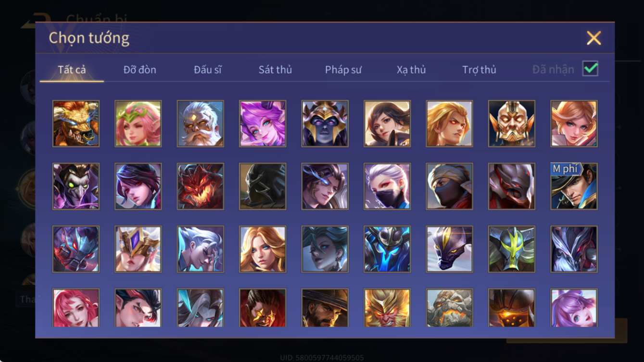Choose the pink-haired elf with green crown
The height and width of the screenshot is (362, 644).
pyautogui.click(x=138, y=124)
